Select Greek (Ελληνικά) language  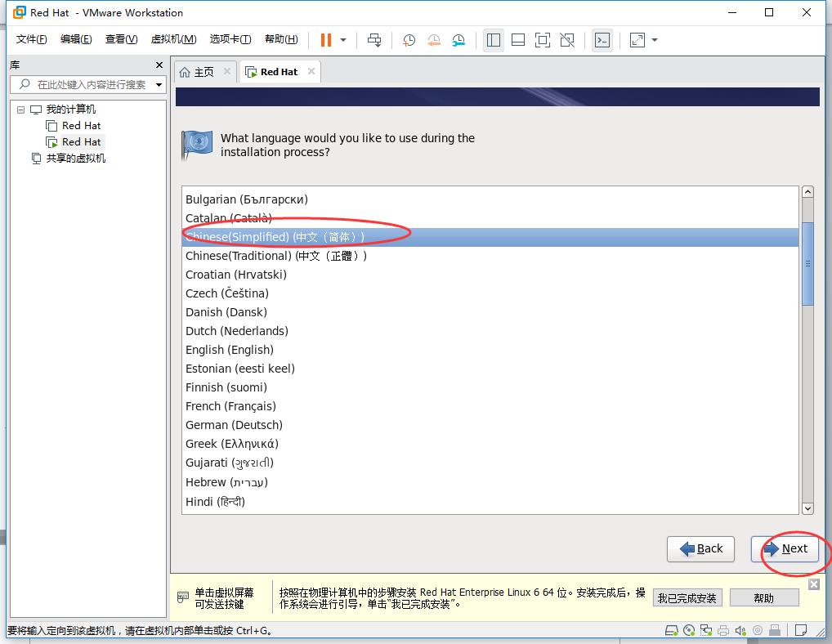click(490, 444)
